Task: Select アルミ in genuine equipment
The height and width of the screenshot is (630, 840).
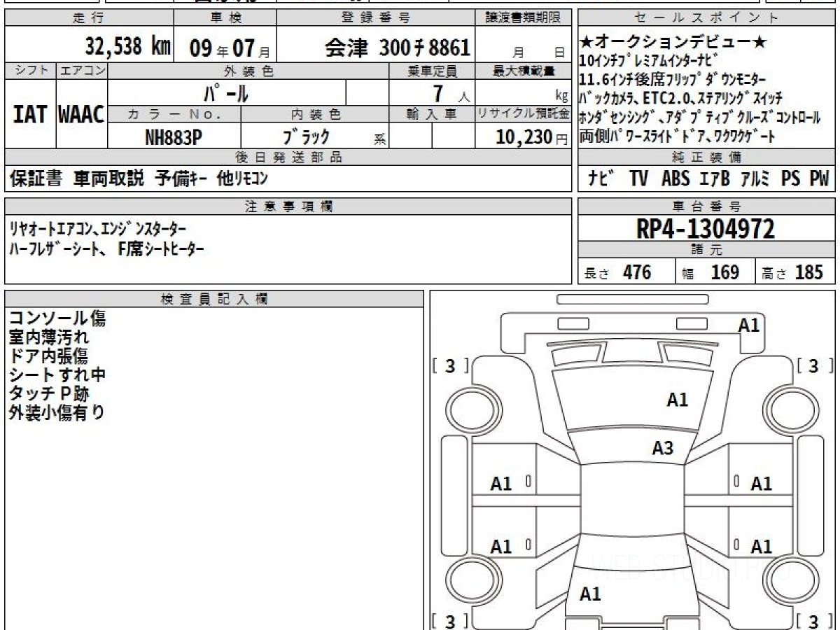Action: coord(755,179)
